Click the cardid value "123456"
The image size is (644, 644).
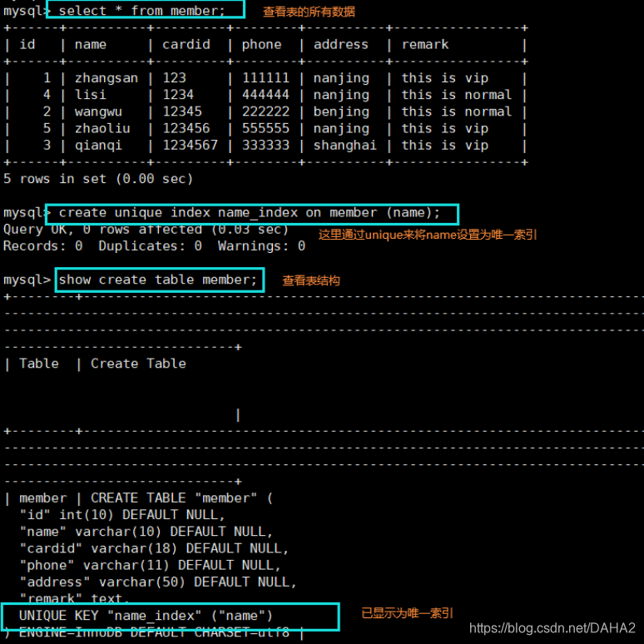coord(186,128)
